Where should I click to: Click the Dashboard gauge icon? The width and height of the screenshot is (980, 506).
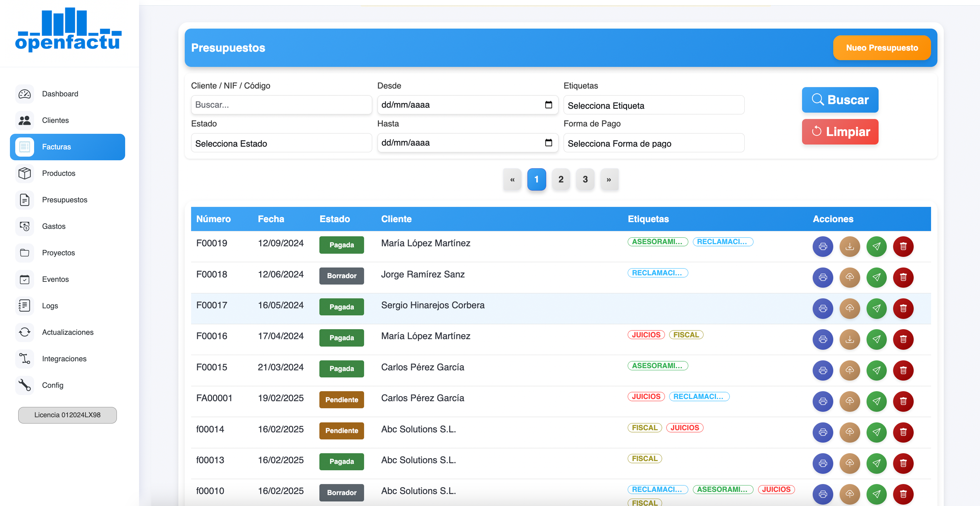[x=25, y=94]
